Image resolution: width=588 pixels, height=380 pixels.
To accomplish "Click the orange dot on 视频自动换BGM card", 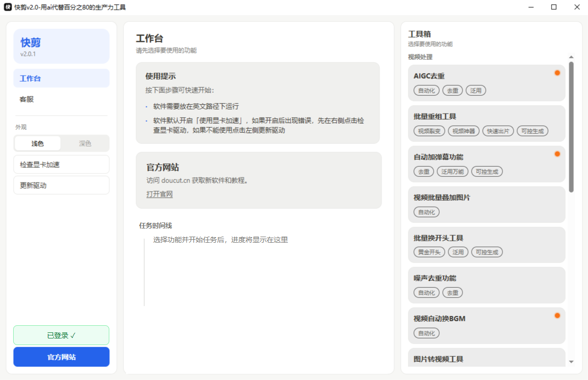I will 557,316.
